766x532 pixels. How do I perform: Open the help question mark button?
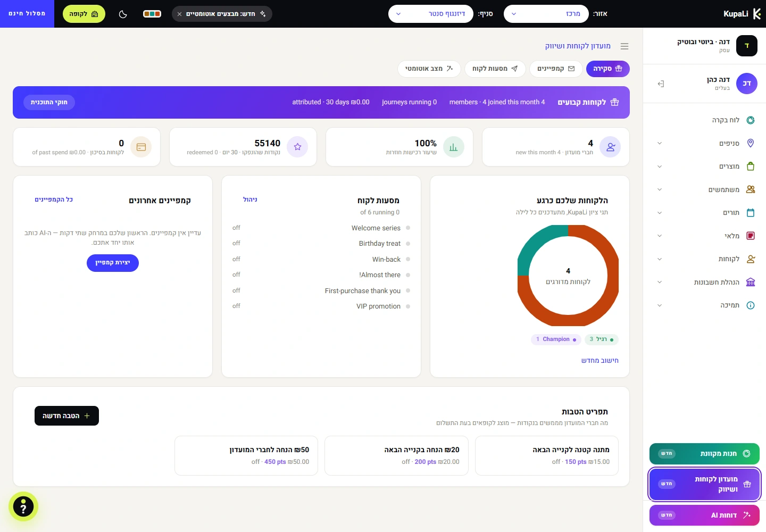(23, 506)
